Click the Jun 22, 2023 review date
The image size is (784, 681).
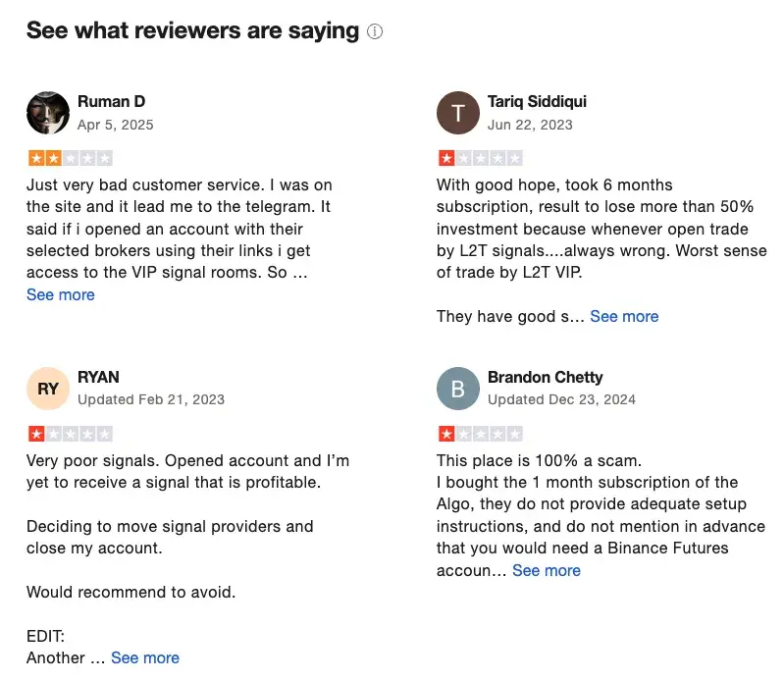(x=530, y=125)
